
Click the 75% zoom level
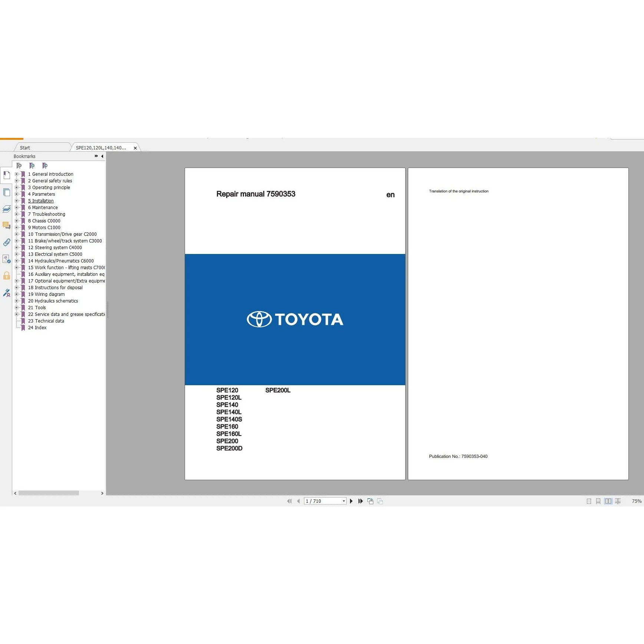tap(637, 501)
